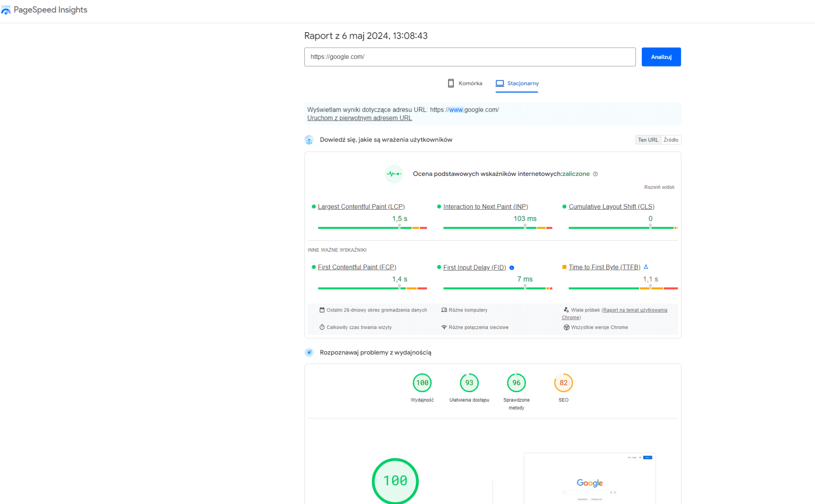The image size is (815, 504).
Task: Select the 'Ten URL' toggle option
Action: tap(648, 140)
